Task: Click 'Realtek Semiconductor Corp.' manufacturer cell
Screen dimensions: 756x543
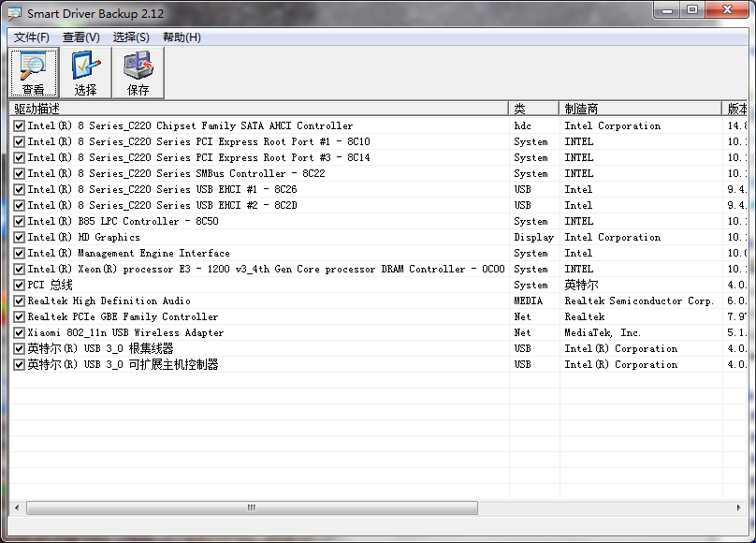Action: pos(639,301)
